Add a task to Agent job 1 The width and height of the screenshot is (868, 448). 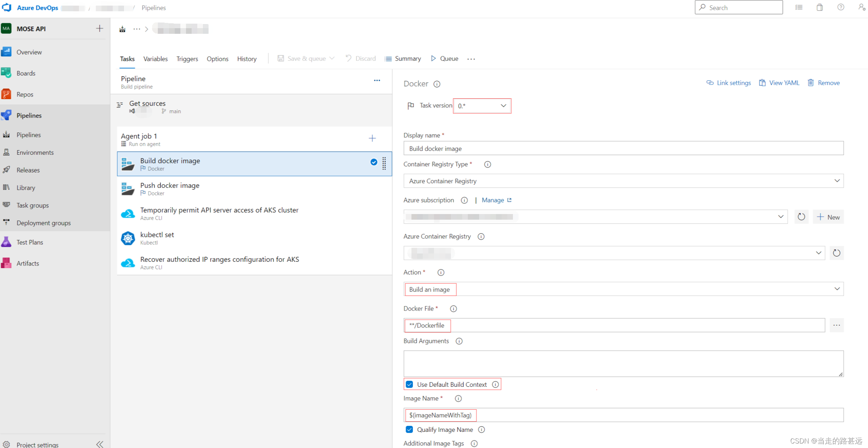pyautogui.click(x=372, y=138)
